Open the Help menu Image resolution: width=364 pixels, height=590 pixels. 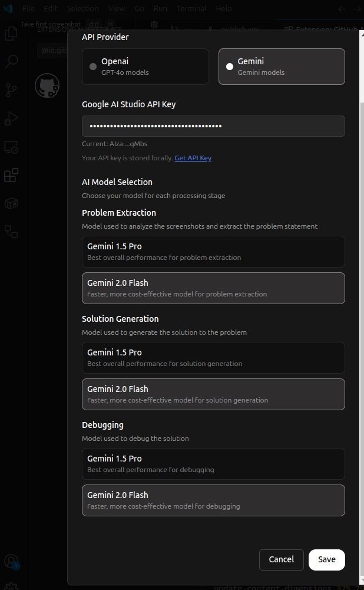tap(224, 8)
